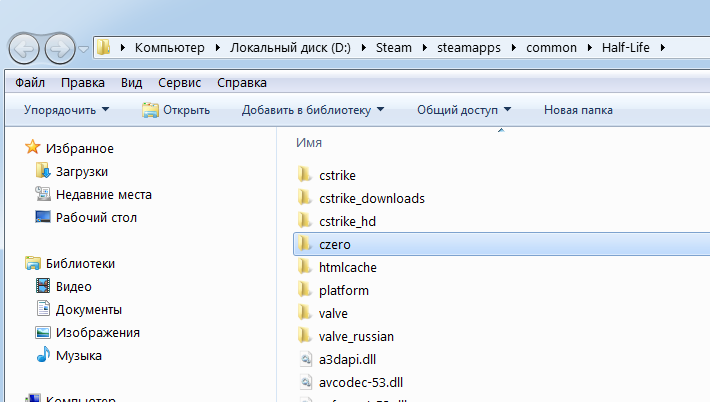Open the recent locations dropdown beside Forward
Image resolution: width=710 pixels, height=402 pixels.
[x=83, y=48]
